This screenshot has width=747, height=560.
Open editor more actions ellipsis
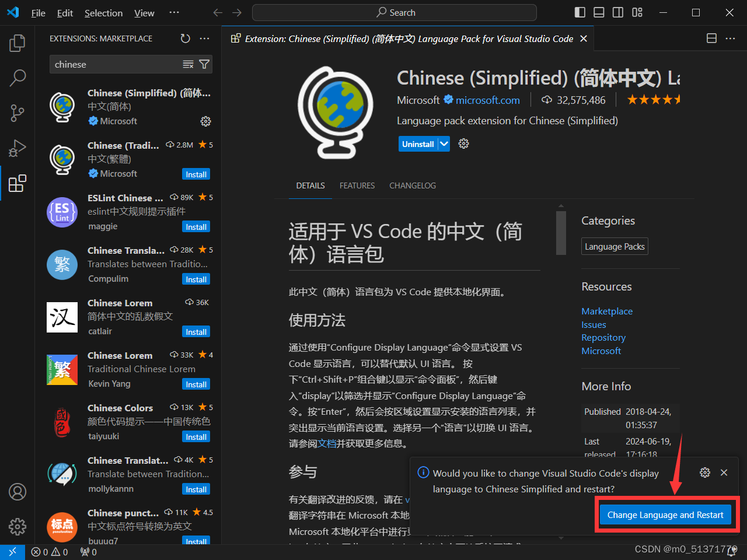[730, 38]
